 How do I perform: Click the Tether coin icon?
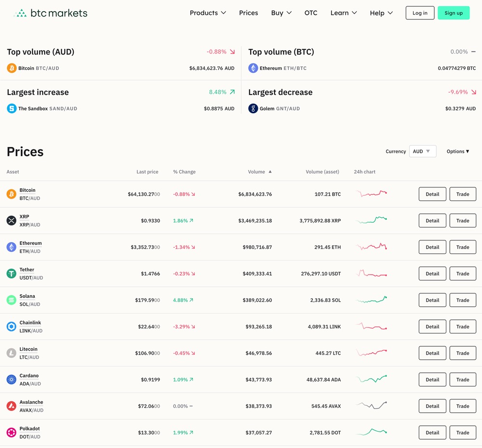coord(12,274)
